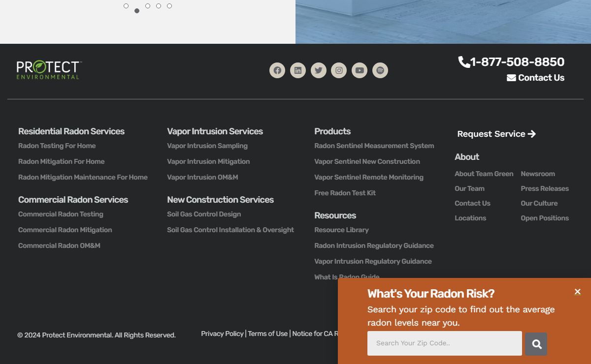
Task: Open Soil Gas Control Installation & Oversight
Action: [x=230, y=230]
